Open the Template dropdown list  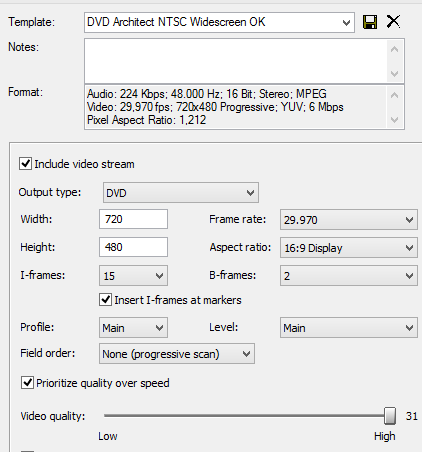[x=219, y=22]
